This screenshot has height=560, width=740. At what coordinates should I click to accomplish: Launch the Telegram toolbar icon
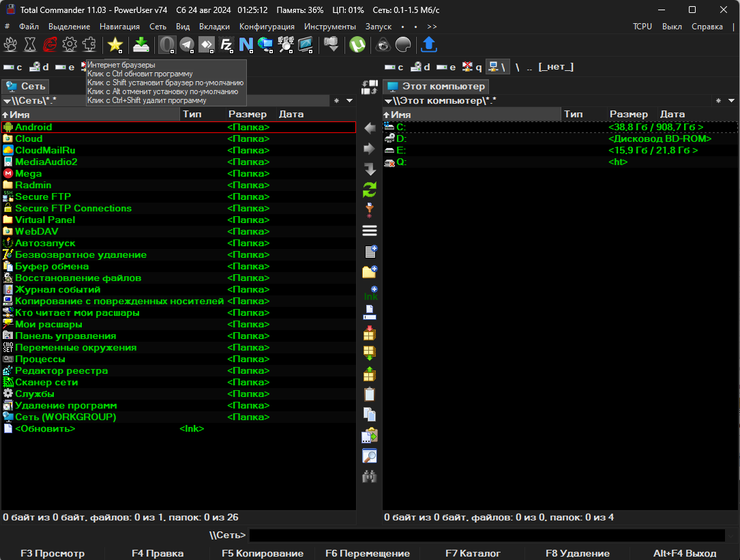[186, 45]
